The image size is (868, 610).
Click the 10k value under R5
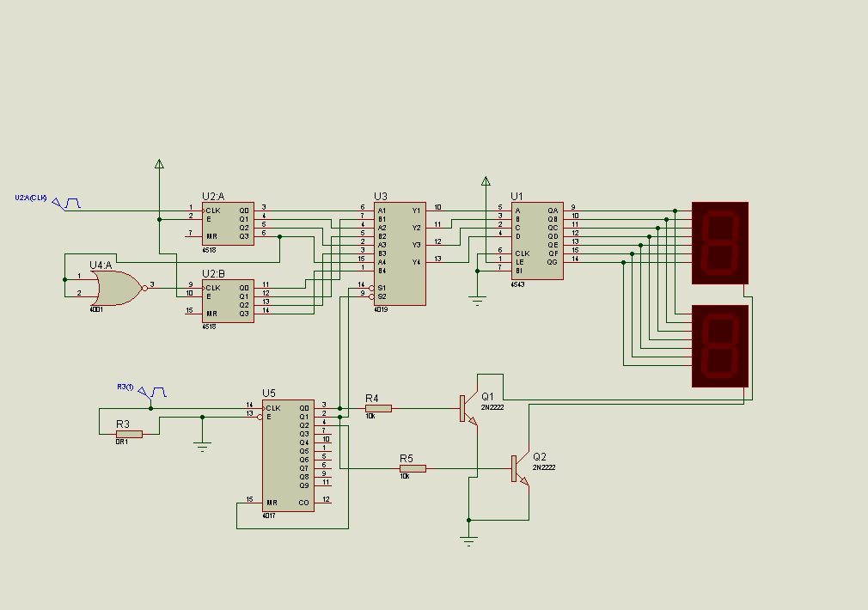[405, 476]
